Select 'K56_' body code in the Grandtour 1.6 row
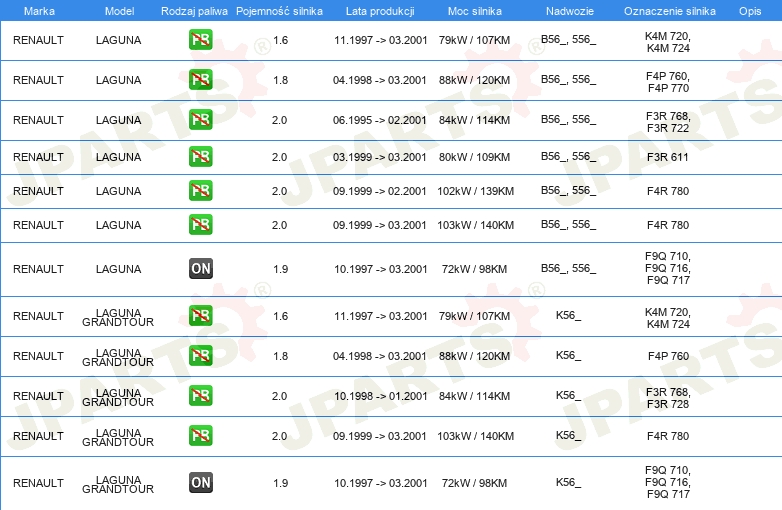This screenshot has height=510, width=782. pyautogui.click(x=568, y=316)
